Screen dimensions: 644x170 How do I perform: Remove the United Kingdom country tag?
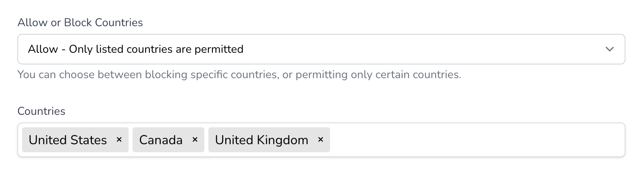coord(320,140)
